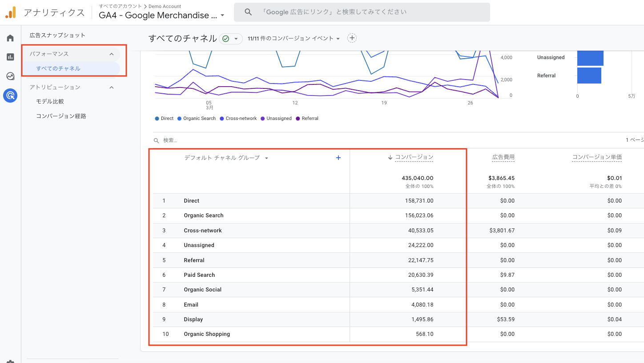Collapse the アトリビューション section
Viewport: 644px width, 363px height.
[x=112, y=87]
